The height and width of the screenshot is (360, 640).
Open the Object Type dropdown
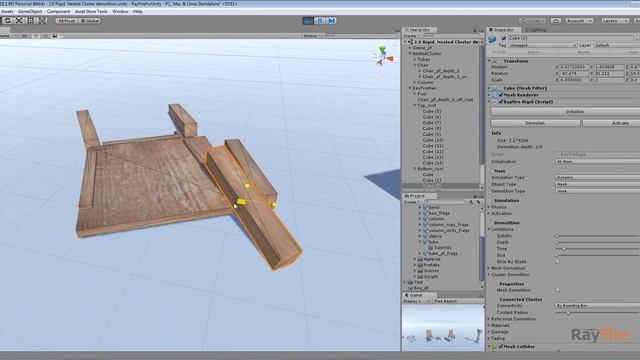(x=598, y=184)
